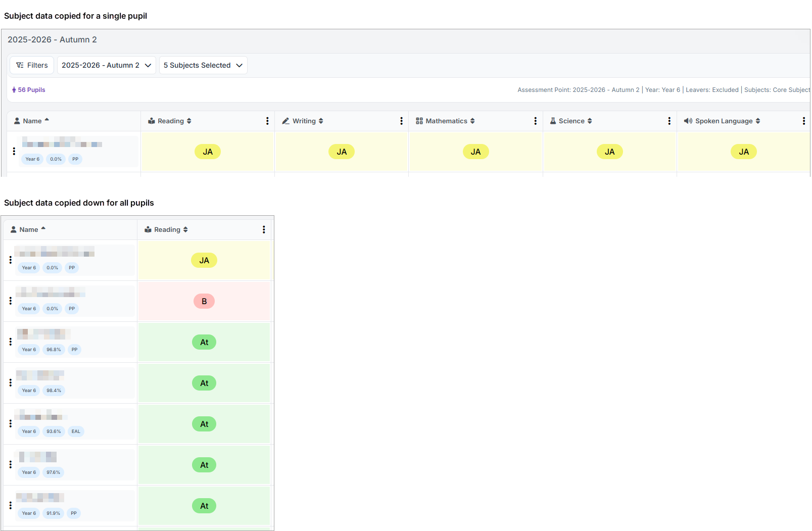812x531 pixels.
Task: Expand the 2025-2026 - Autumn 2 dropdown
Action: 106,65
